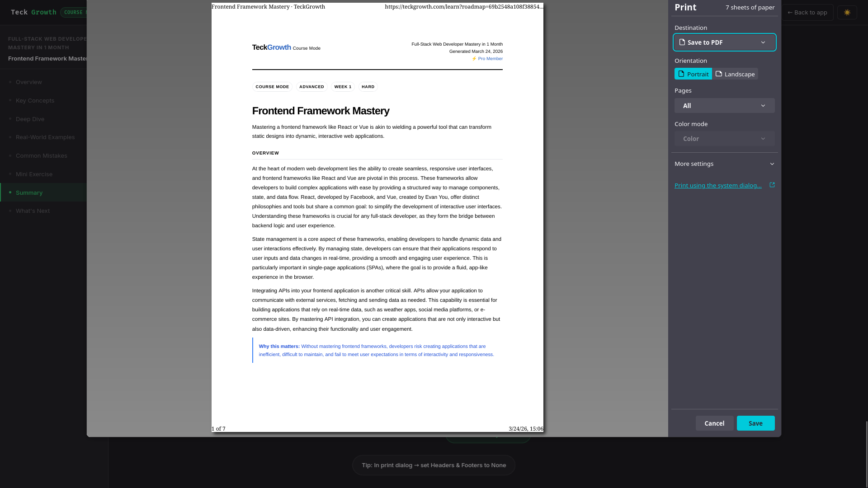
Task: Navigate to Mini Exercise
Action: point(34,174)
